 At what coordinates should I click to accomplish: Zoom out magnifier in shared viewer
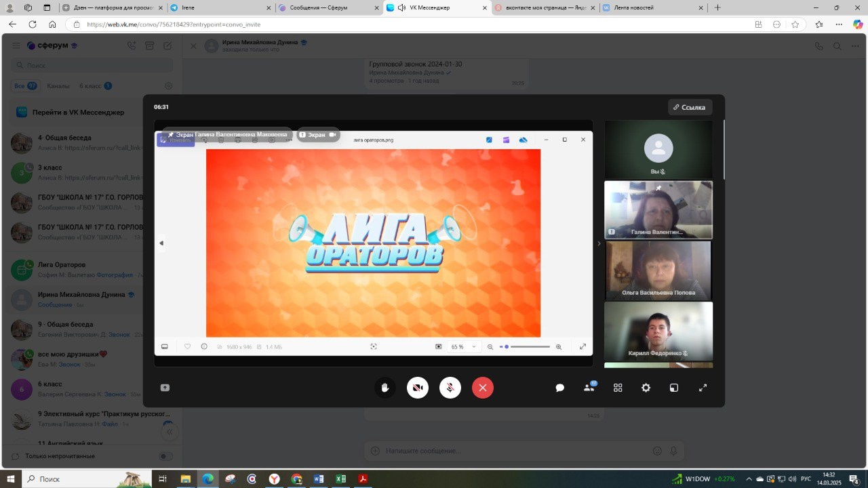490,346
